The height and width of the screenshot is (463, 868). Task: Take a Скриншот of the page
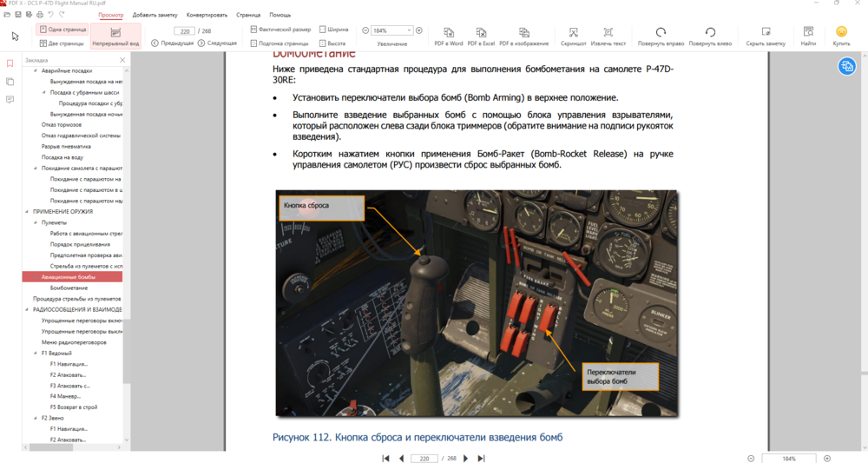573,36
